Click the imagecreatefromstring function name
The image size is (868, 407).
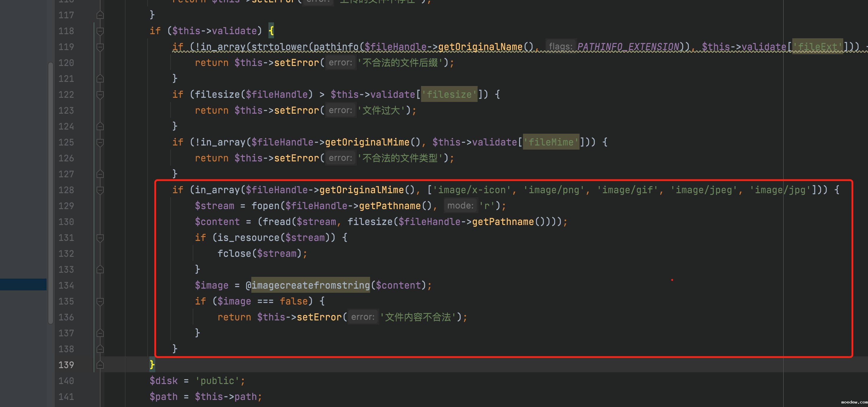click(x=310, y=285)
